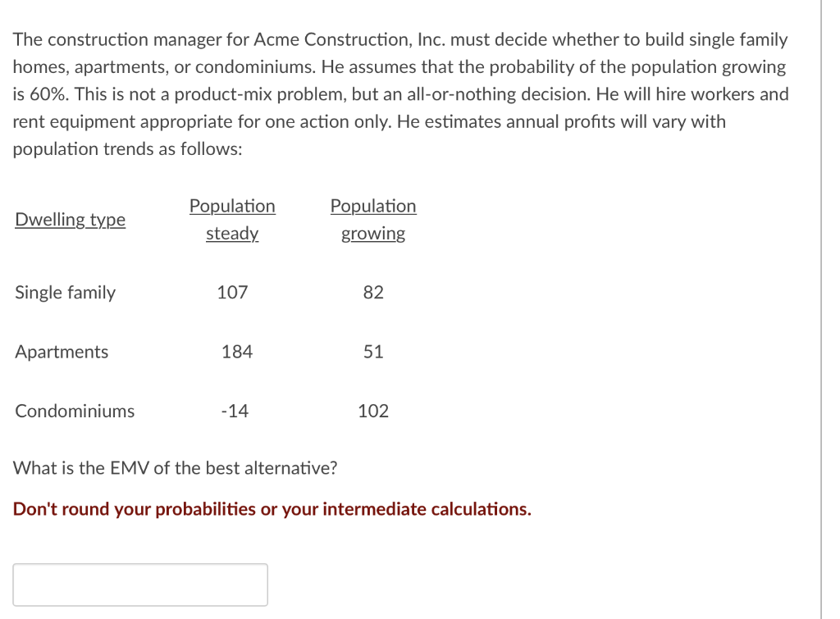Click the "Apartments" row label
Viewport: 840px width, 619px height.
pos(62,352)
